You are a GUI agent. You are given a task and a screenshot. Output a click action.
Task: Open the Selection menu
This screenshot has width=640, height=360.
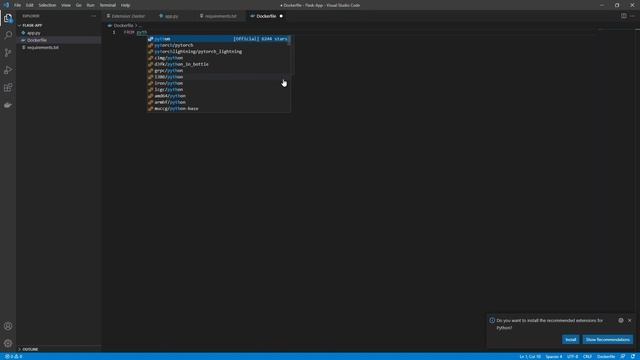47,5
